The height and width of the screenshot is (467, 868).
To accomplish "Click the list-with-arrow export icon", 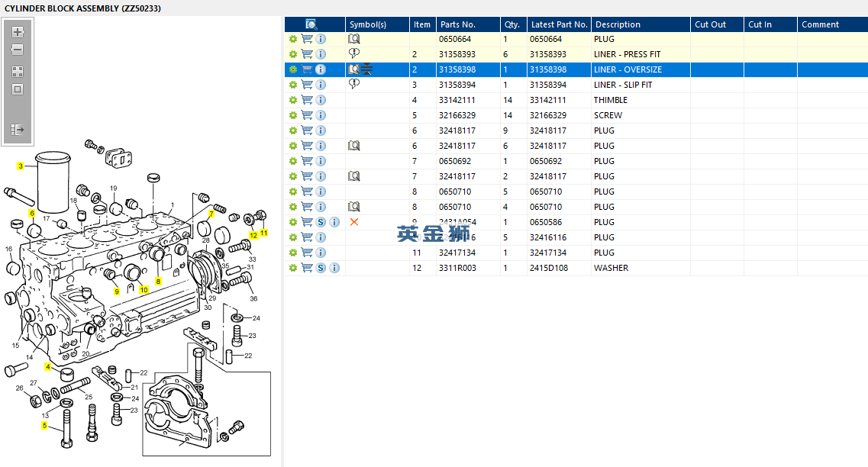I will pyautogui.click(x=18, y=130).
